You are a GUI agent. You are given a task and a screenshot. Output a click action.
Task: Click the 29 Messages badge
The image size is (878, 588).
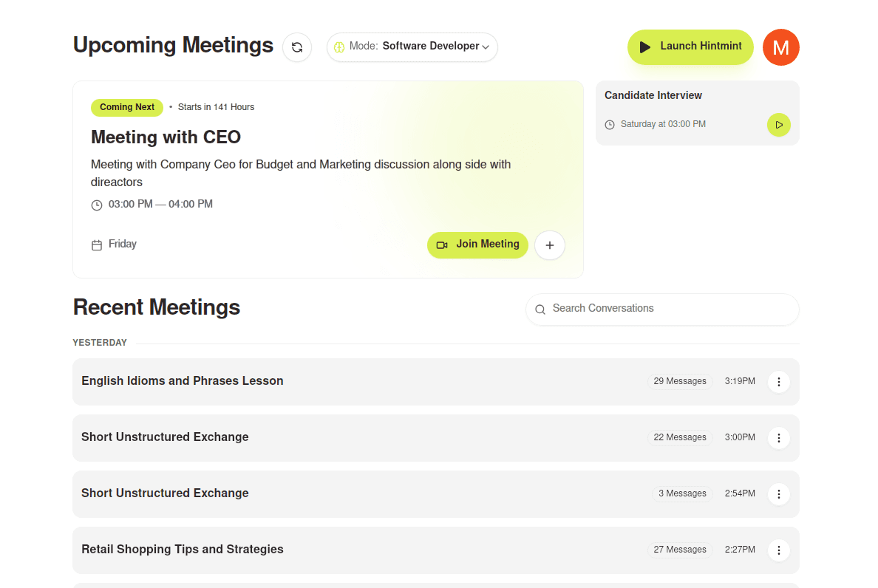(680, 382)
